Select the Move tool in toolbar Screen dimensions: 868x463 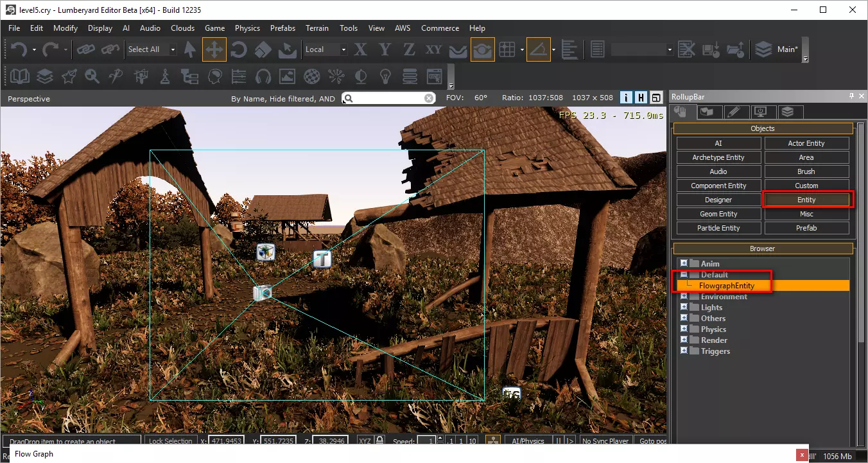[x=214, y=49]
